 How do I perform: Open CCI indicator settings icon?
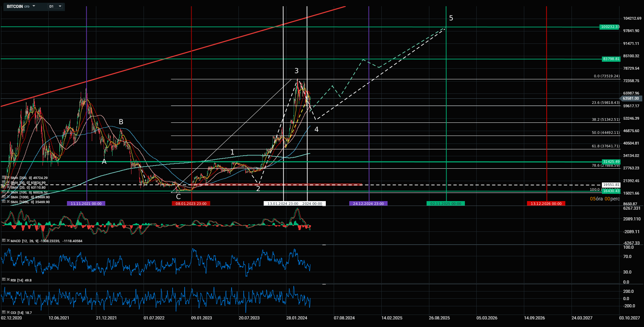point(3,312)
